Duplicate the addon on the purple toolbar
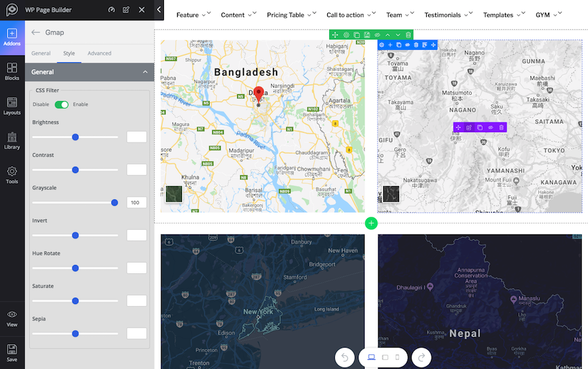 [479, 127]
